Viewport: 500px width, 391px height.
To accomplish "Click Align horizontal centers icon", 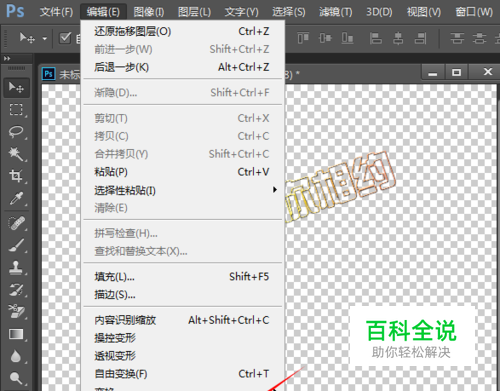I will 398,38.
